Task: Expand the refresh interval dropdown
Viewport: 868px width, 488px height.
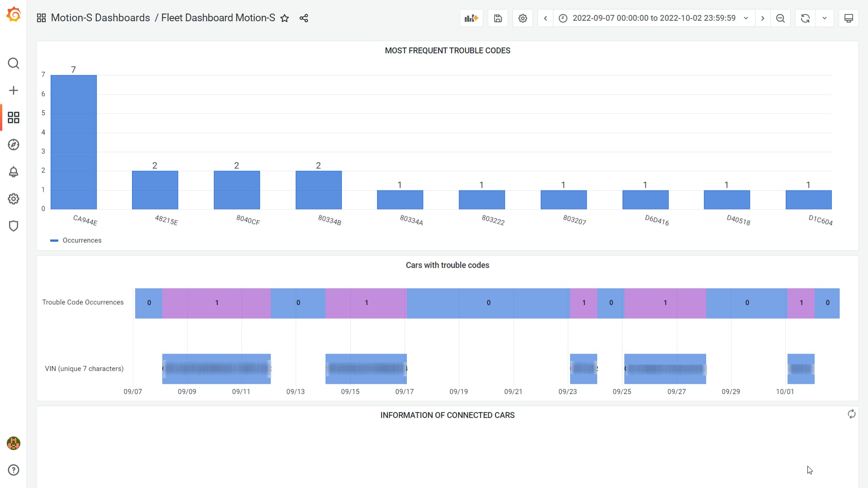Action: click(x=825, y=18)
